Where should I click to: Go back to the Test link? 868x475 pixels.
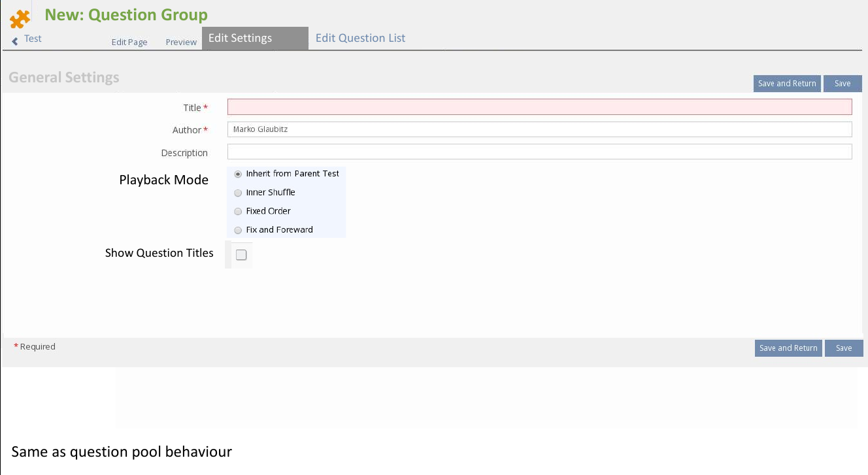pyautogui.click(x=33, y=39)
